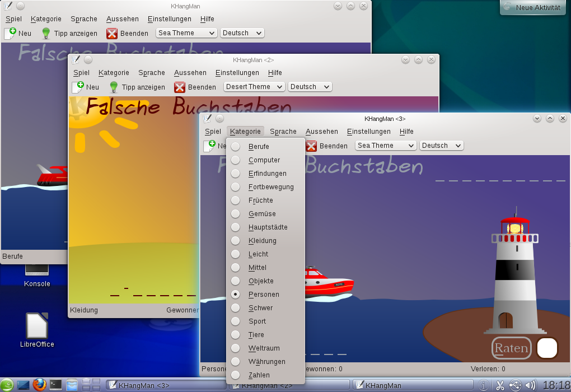Image resolution: width=571 pixels, height=392 pixels.
Task: Switch to KHangMan <3> taskbar entry
Action: (x=166, y=385)
